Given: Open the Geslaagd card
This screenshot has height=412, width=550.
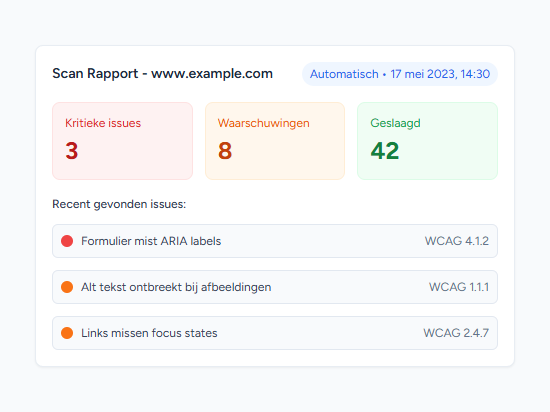Looking at the screenshot, I should tap(428, 141).
